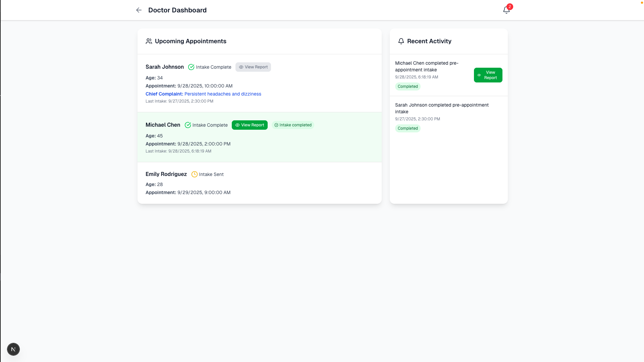Click the Recent Activity bell icon
The image size is (644, 362).
401,41
